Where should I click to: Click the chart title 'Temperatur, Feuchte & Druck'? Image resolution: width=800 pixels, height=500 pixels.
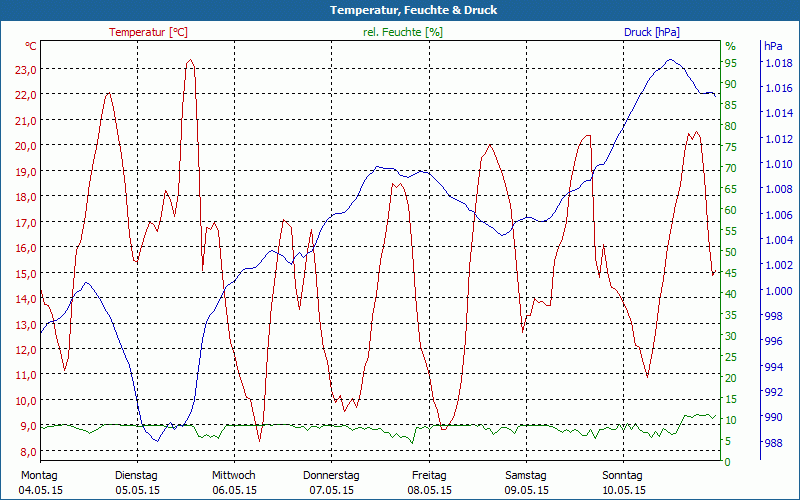pos(400,10)
